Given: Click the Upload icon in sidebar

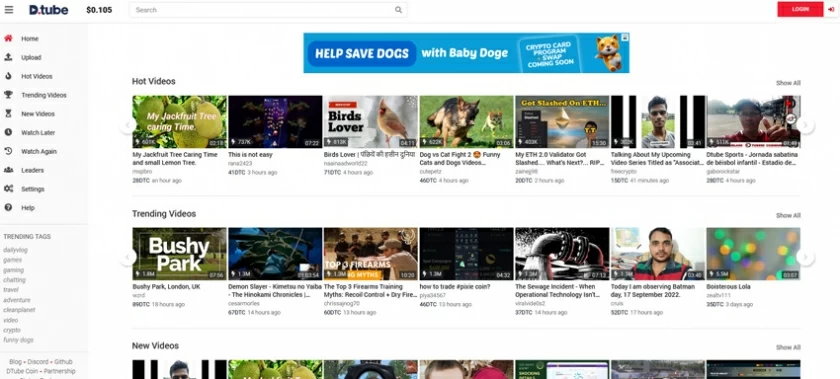Looking at the screenshot, I should pos(8,57).
